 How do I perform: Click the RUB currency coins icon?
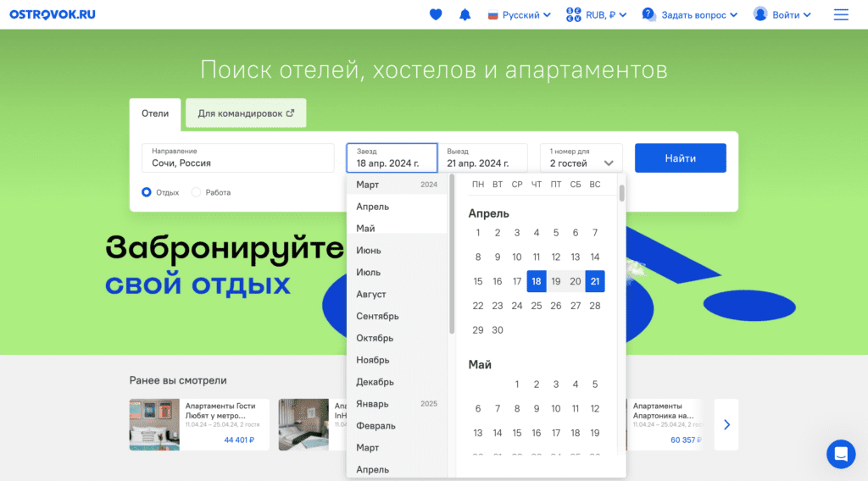[x=574, y=14]
